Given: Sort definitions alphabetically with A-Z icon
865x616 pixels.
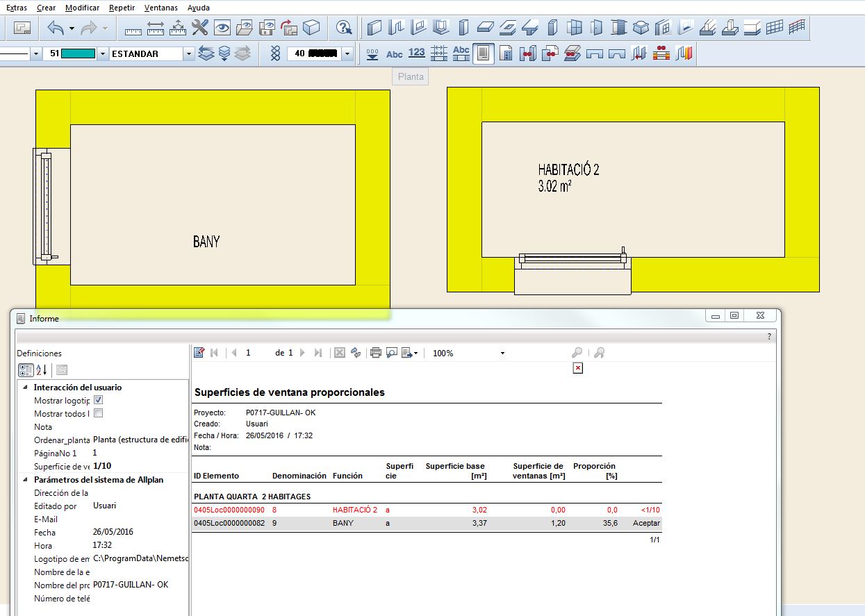Looking at the screenshot, I should click(41, 370).
